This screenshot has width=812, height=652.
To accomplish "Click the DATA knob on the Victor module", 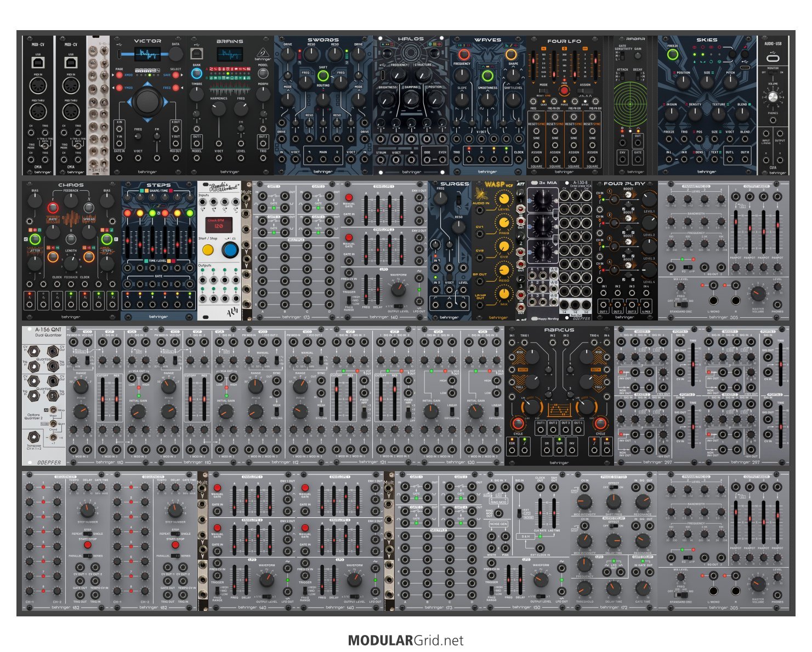I will tap(175, 54).
